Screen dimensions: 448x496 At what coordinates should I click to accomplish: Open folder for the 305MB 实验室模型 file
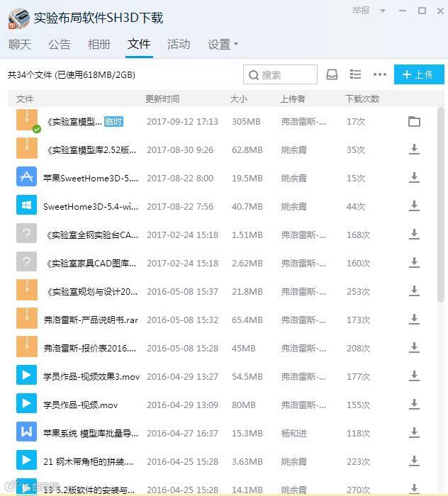[x=414, y=121]
